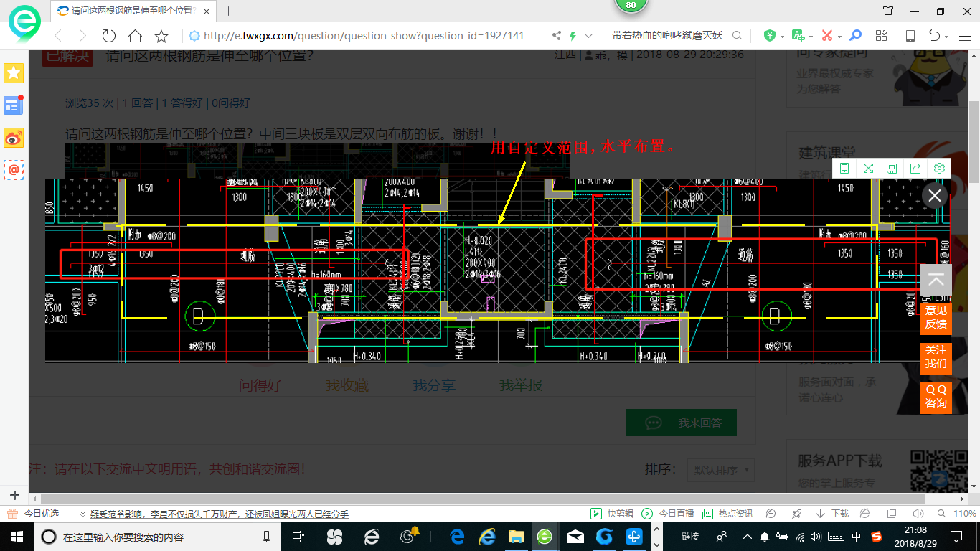Go to the browser home page icon

point(135,35)
